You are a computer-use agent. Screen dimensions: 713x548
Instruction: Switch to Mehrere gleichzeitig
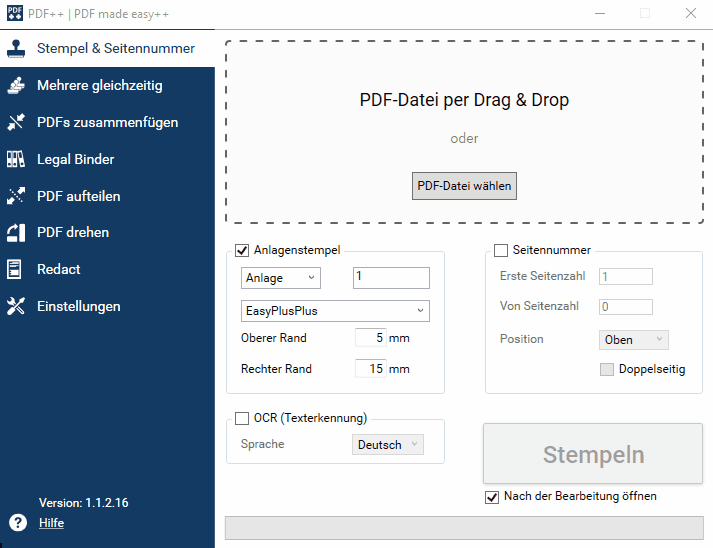(107, 85)
